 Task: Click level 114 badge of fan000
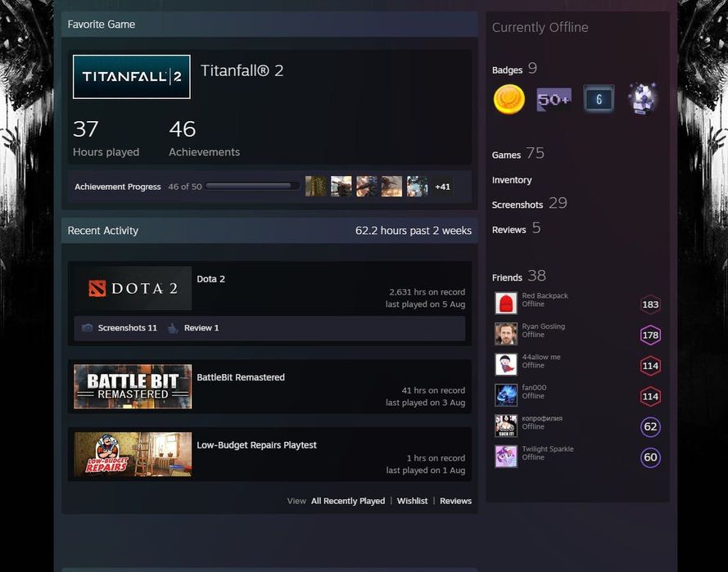(650, 396)
